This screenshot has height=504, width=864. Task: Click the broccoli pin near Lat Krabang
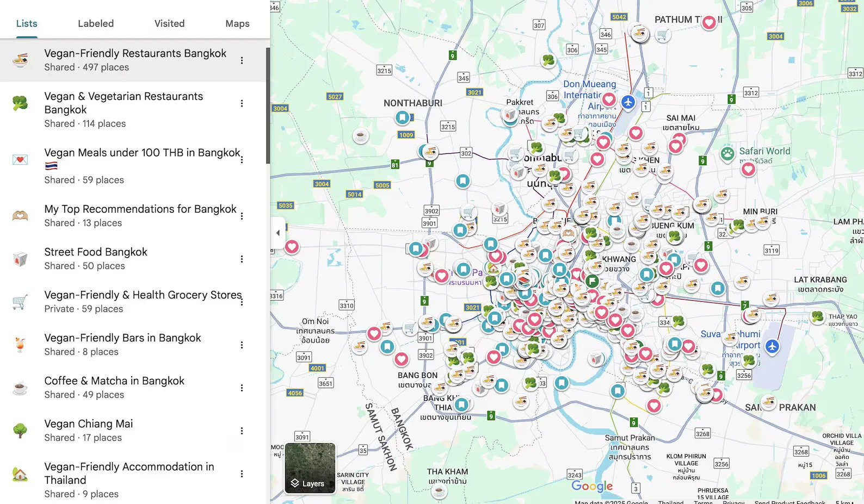pyautogui.click(x=817, y=316)
